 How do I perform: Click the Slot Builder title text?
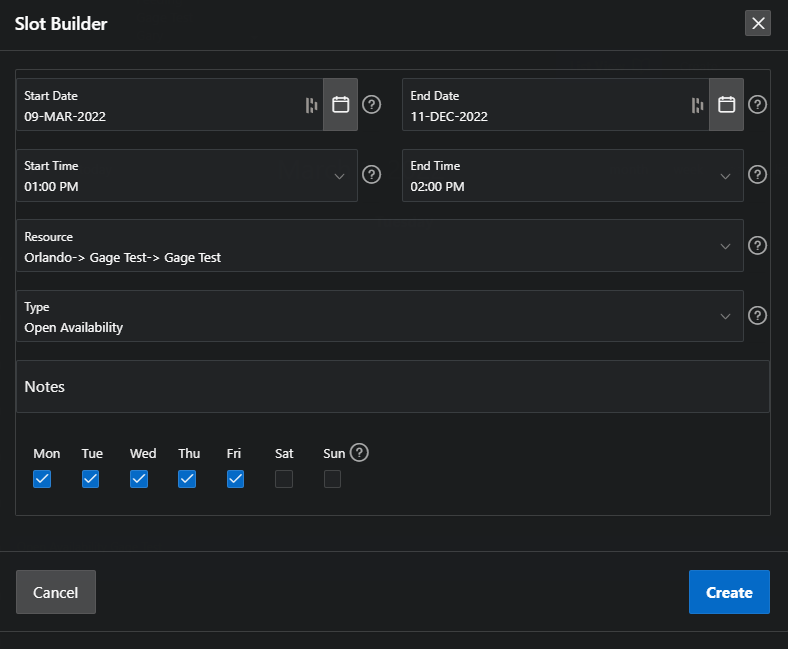(x=61, y=24)
